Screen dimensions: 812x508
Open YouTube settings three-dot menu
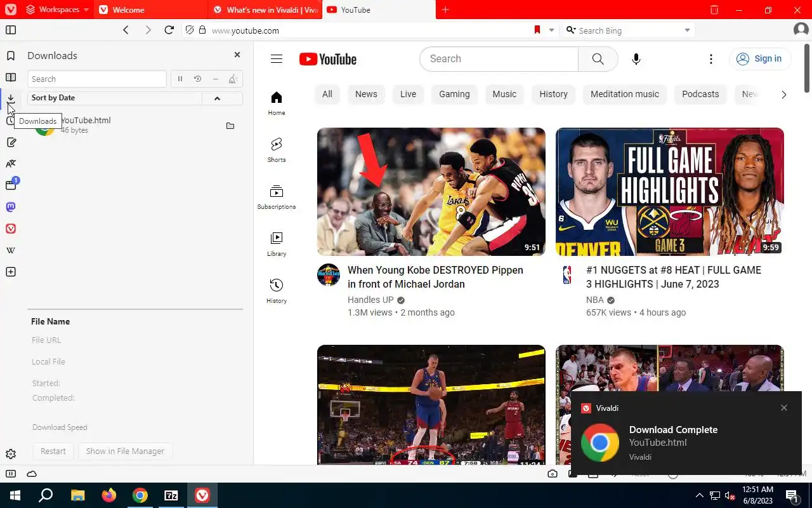[x=711, y=59]
